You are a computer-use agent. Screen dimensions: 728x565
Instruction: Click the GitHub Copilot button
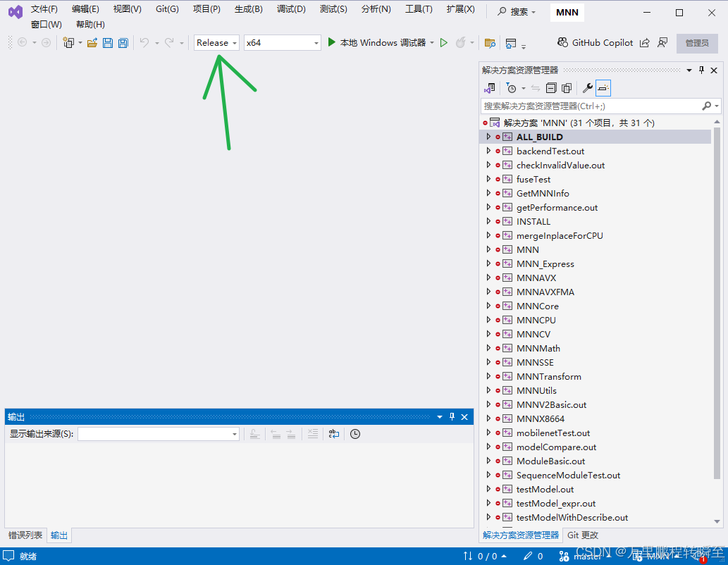pyautogui.click(x=596, y=43)
